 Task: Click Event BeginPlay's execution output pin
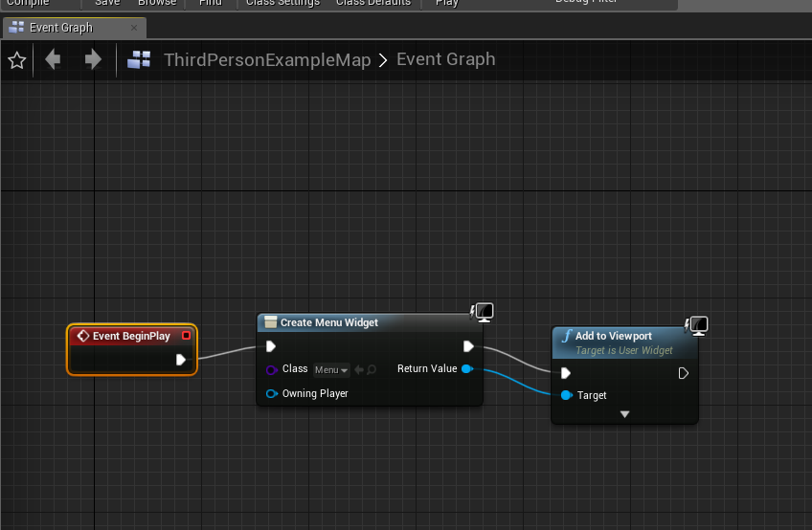tap(181, 360)
